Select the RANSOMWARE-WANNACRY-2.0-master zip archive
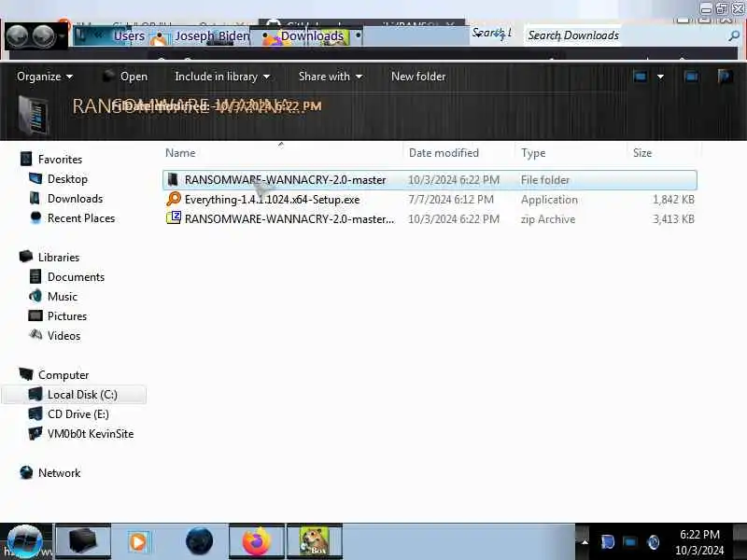747x560 pixels. coord(289,219)
